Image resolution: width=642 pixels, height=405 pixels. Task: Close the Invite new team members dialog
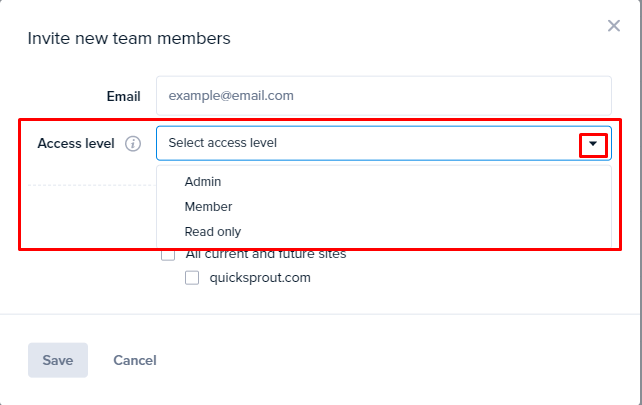coord(613,26)
